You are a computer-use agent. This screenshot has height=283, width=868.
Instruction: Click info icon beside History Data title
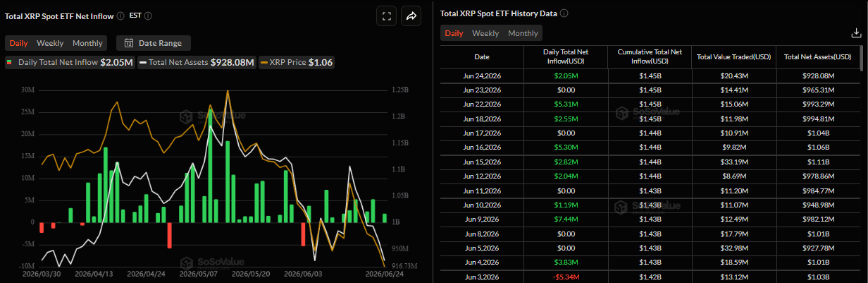click(564, 13)
